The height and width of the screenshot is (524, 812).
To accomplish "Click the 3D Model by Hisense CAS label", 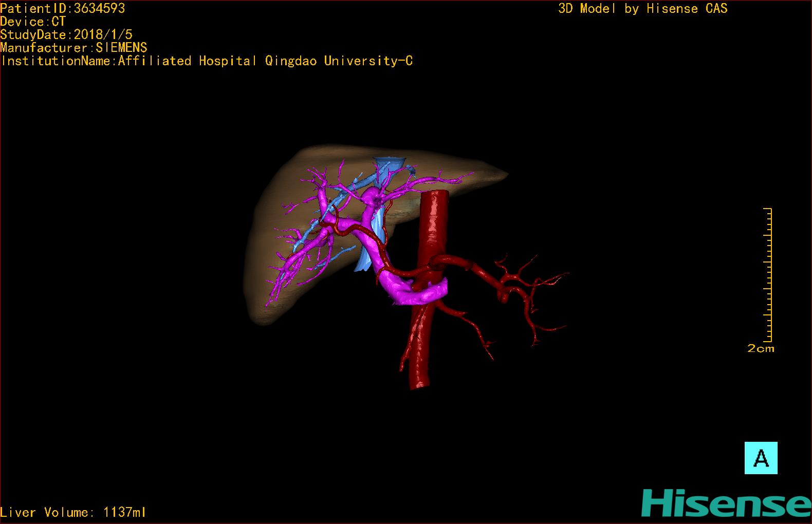I will [643, 8].
